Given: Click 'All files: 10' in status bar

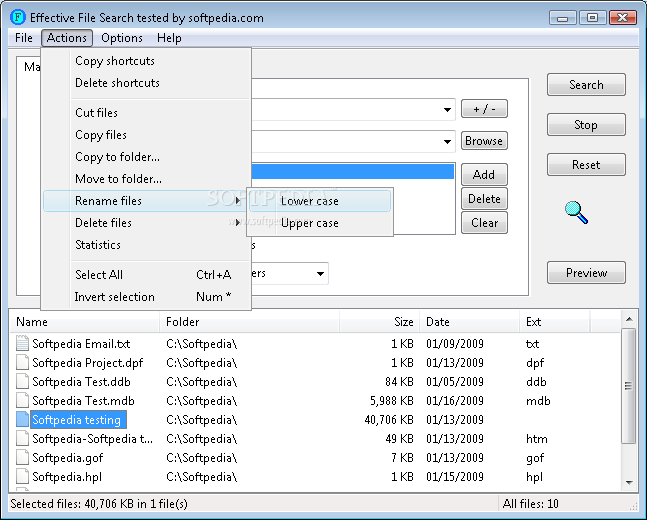Looking at the screenshot, I should pyautogui.click(x=531, y=504).
